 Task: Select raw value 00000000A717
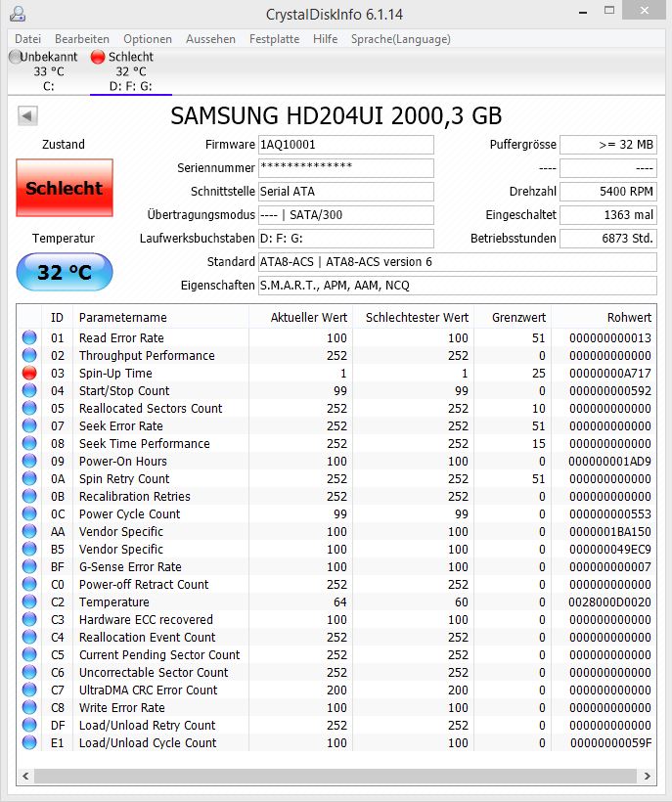610,374
